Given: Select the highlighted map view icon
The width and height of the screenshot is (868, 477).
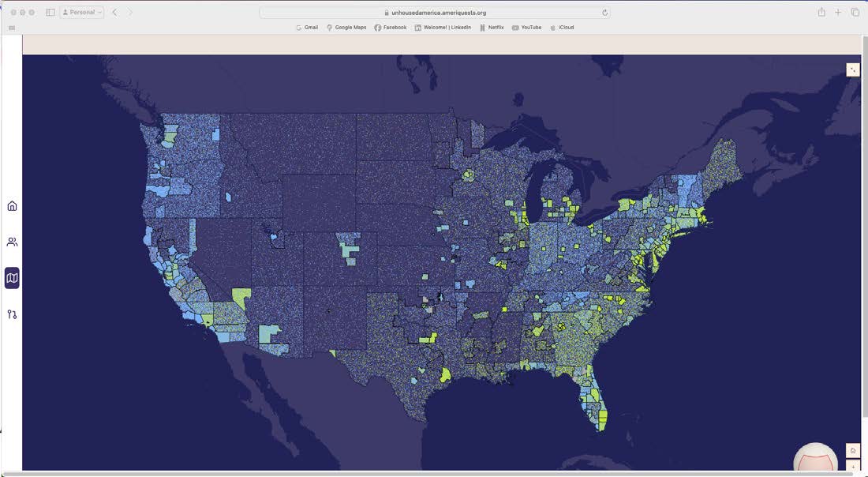Looking at the screenshot, I should (12, 278).
